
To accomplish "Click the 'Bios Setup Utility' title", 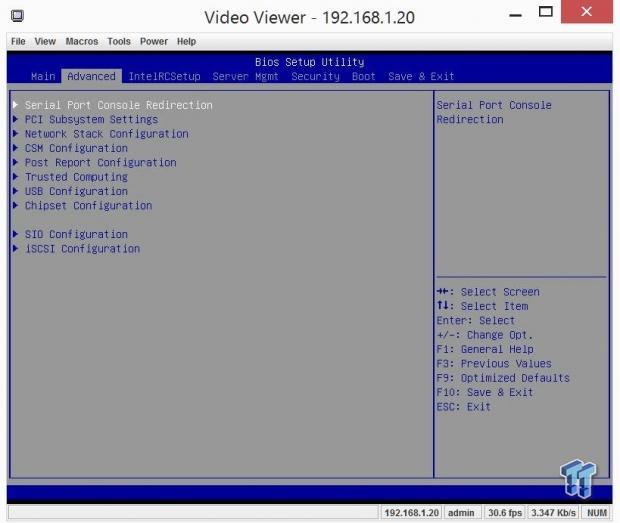I will click(x=310, y=62).
